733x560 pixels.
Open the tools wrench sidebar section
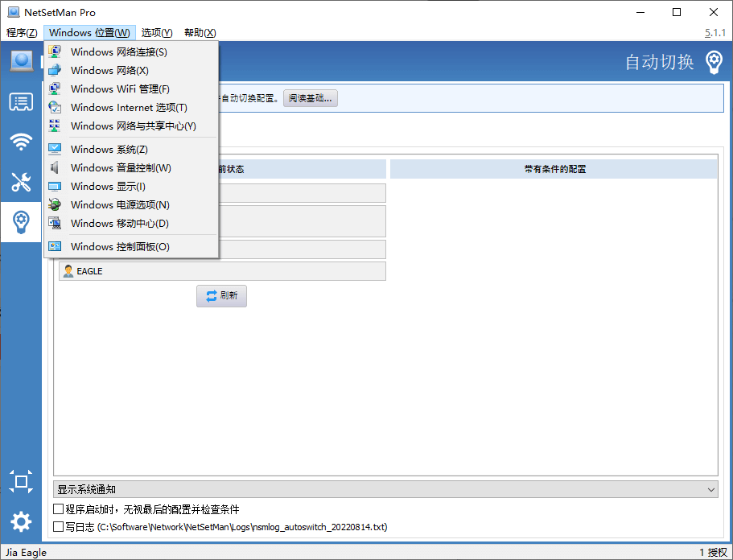[x=21, y=182]
